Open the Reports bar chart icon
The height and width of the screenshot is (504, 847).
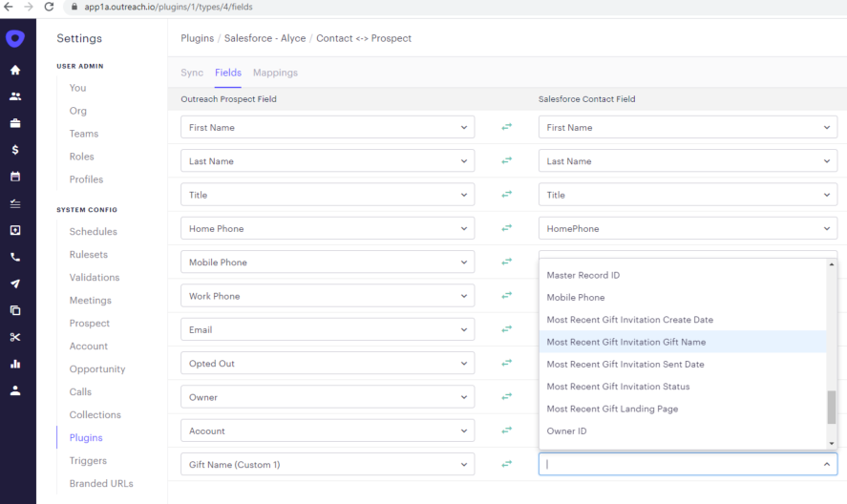pyautogui.click(x=15, y=364)
